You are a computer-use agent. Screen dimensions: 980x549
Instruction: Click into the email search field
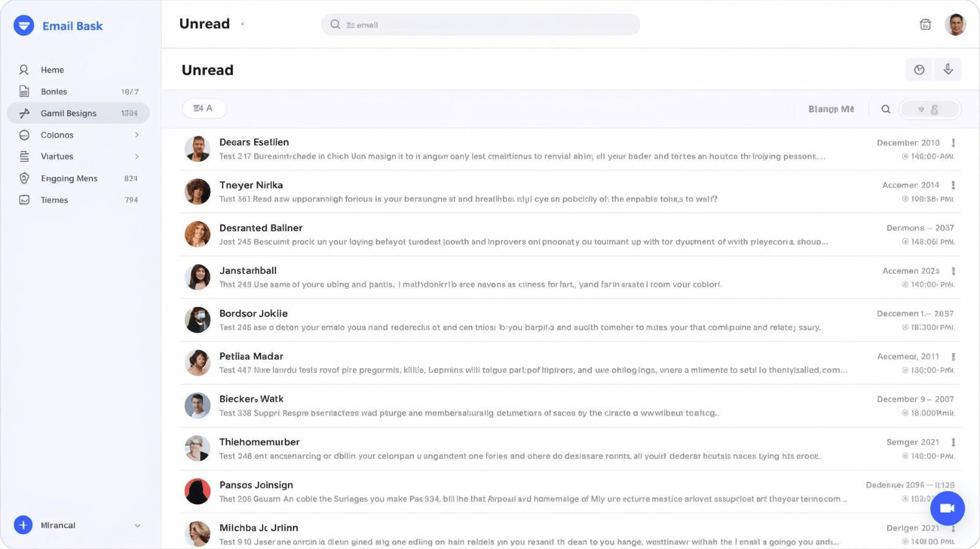point(480,25)
